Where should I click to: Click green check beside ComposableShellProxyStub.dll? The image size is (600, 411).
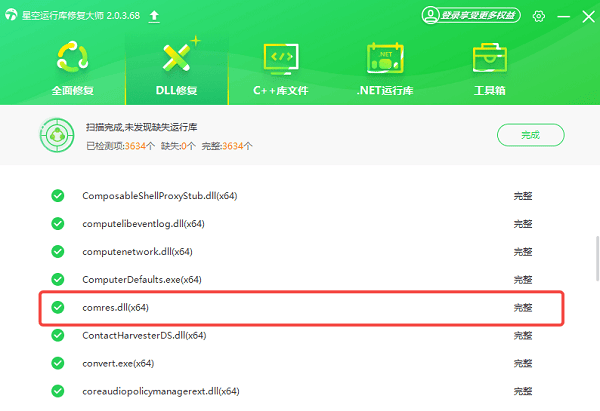tap(57, 196)
